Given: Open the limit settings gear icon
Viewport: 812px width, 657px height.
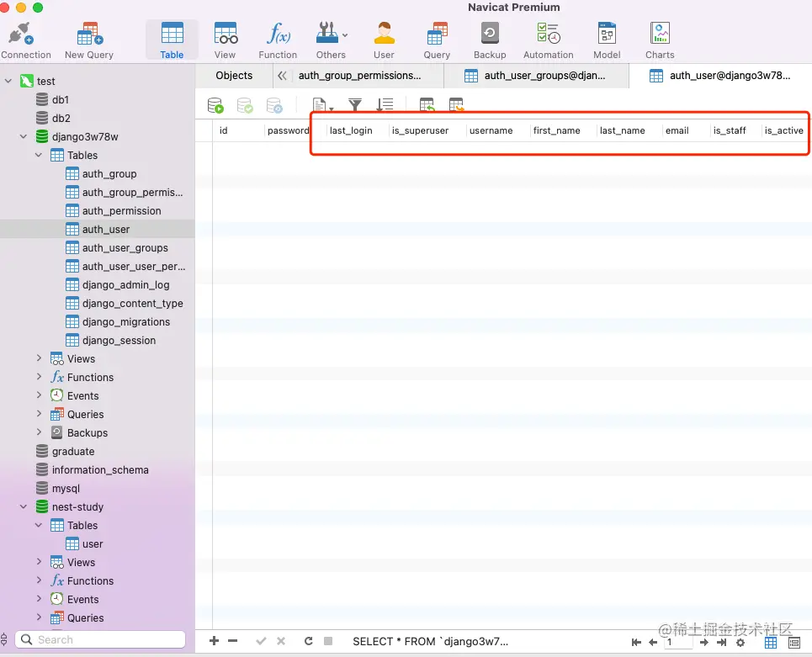Looking at the screenshot, I should [x=740, y=643].
